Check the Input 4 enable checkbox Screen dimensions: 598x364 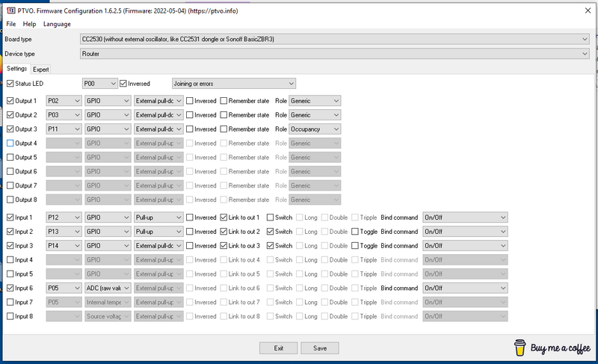[10, 260]
